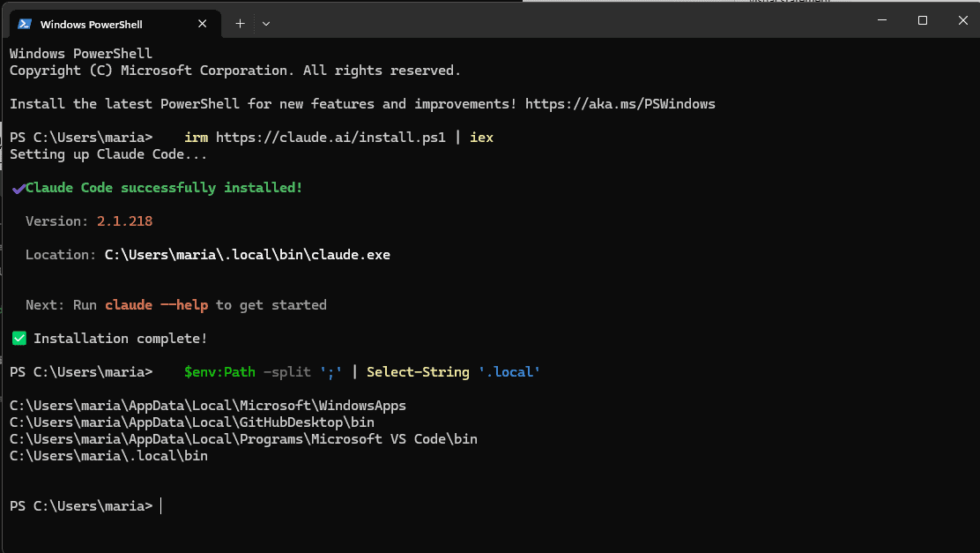Click the '$env:Path' variable text
Image resolution: width=980 pixels, height=553 pixels.
tap(219, 372)
